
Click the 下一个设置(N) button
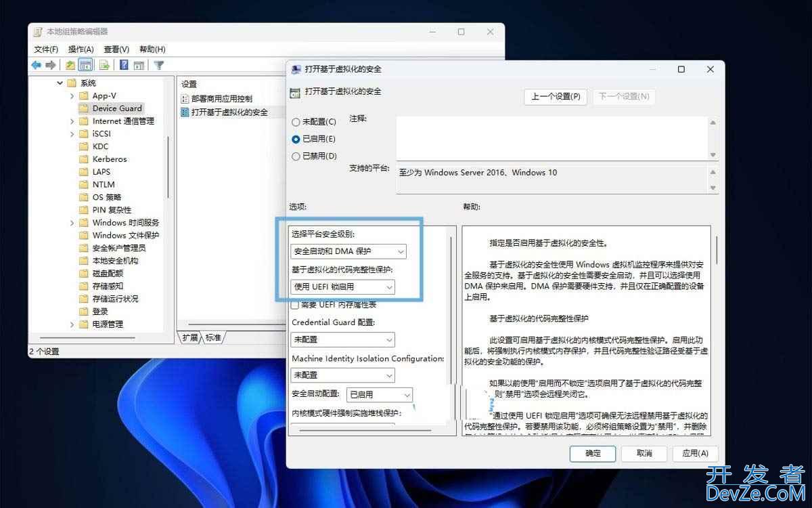pyautogui.click(x=624, y=96)
